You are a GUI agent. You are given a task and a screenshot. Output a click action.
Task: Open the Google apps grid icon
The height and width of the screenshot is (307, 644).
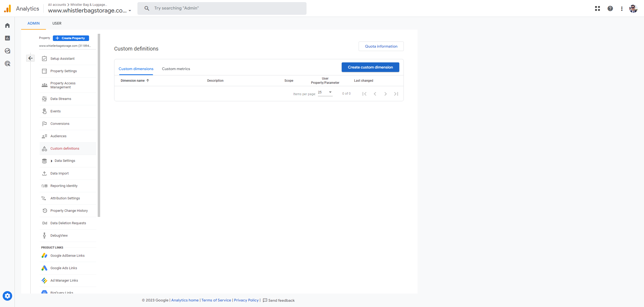tap(597, 8)
